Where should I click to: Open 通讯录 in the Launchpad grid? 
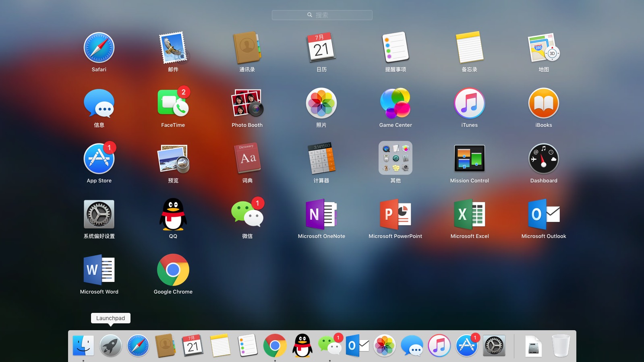pyautogui.click(x=247, y=48)
